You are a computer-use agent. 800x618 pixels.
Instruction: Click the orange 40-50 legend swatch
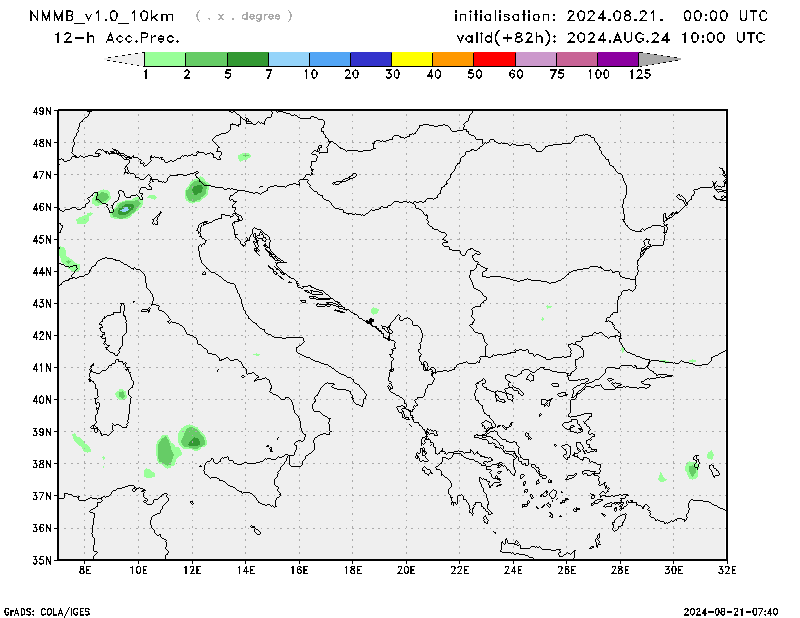(x=453, y=59)
